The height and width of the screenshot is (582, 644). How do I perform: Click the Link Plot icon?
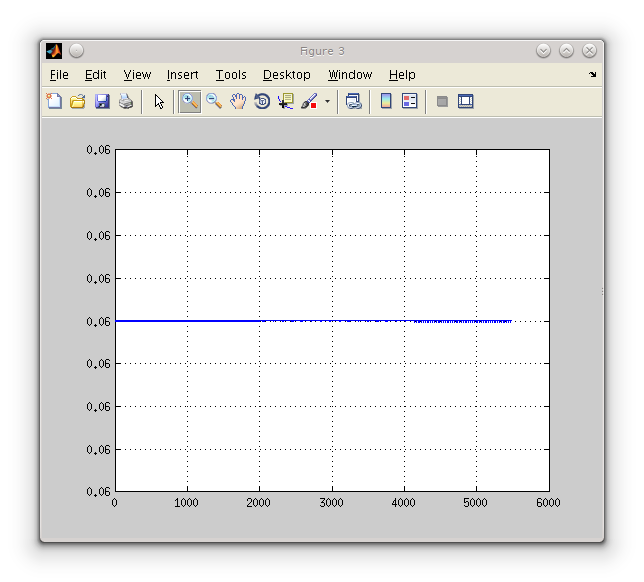click(x=354, y=101)
